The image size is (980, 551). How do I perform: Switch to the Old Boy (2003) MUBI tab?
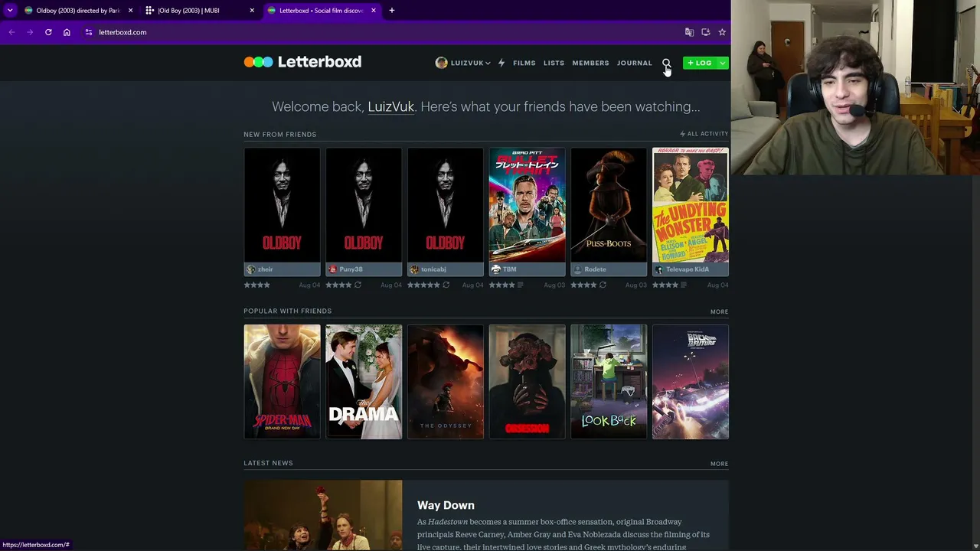click(x=200, y=11)
